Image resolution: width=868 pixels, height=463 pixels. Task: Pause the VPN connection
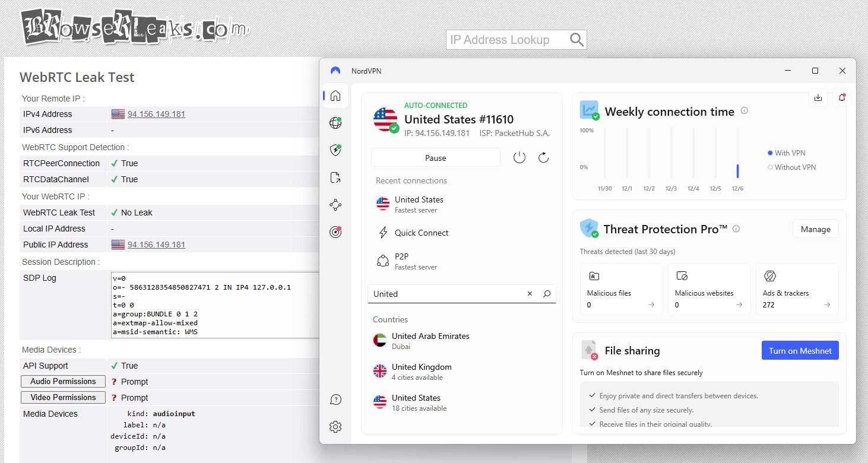click(x=436, y=158)
